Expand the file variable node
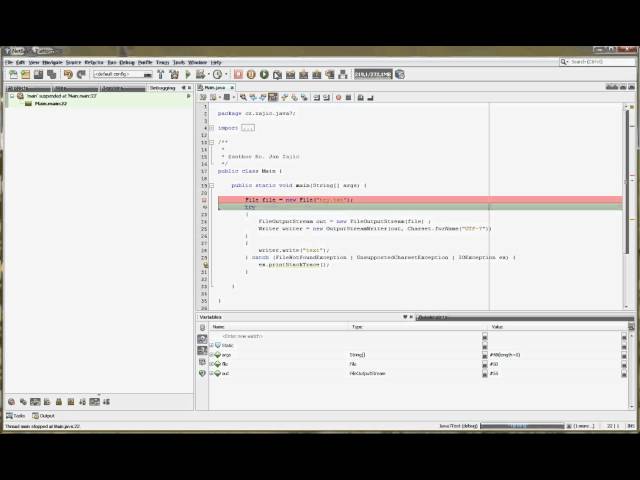Screen dimensions: 640x480 (211, 364)
